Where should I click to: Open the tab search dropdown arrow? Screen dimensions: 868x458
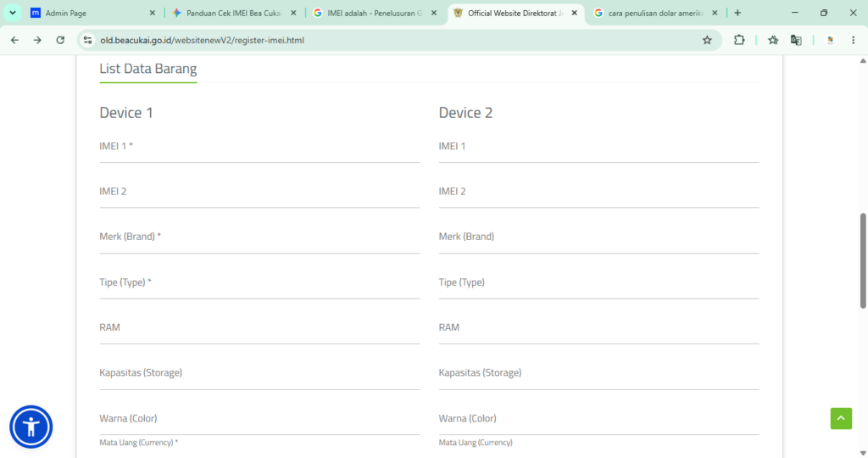(12, 13)
